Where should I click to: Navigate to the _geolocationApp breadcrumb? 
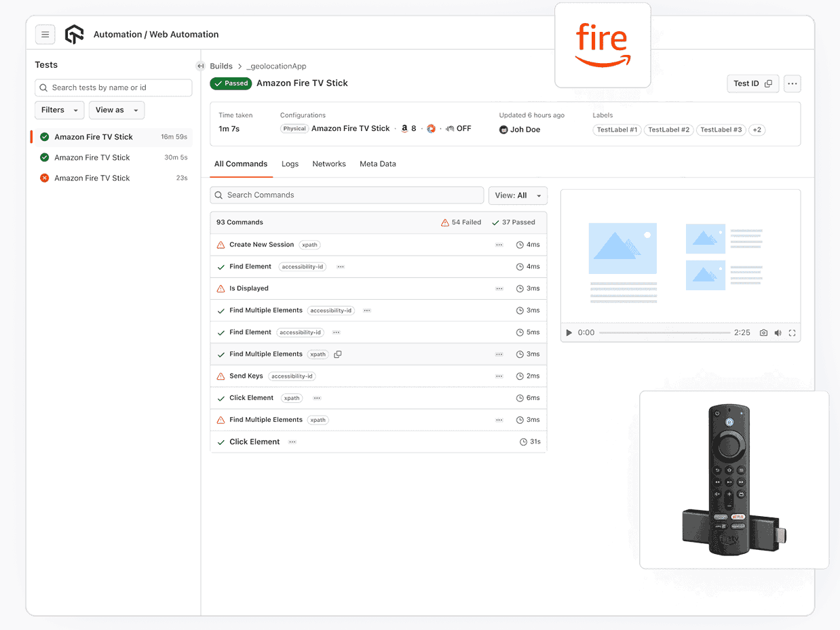click(x=276, y=66)
